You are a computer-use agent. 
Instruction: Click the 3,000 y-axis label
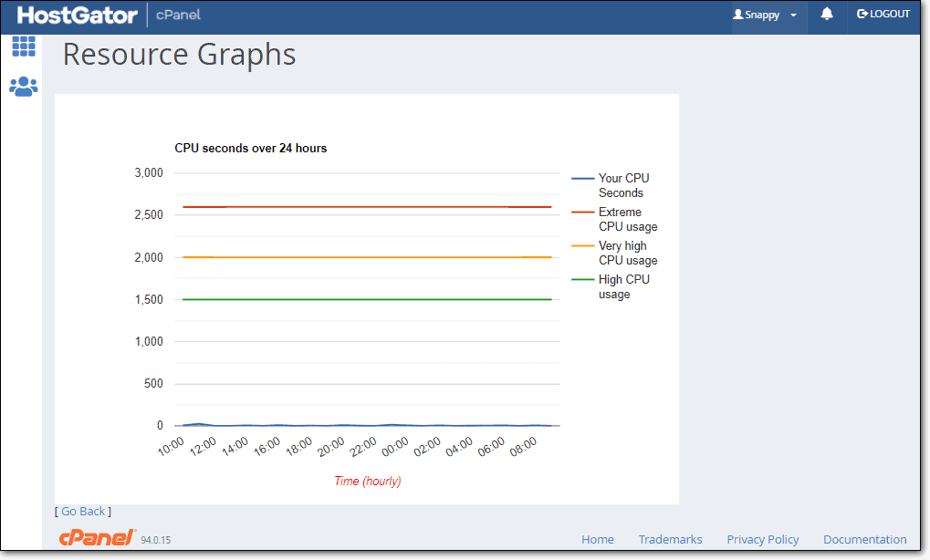pos(149,172)
